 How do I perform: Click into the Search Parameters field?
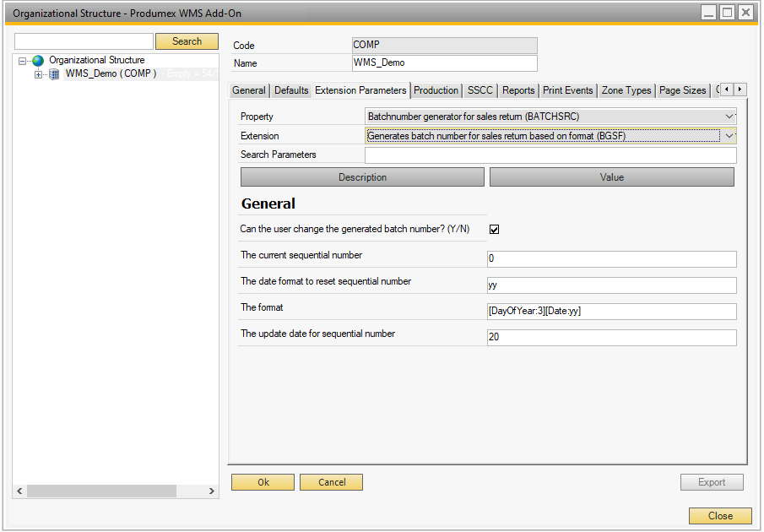[x=550, y=155]
